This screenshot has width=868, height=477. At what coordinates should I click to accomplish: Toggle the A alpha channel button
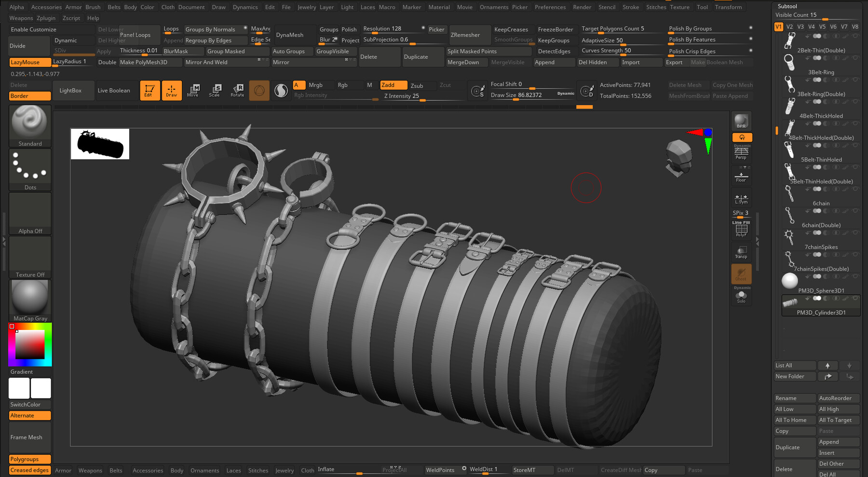pyautogui.click(x=299, y=85)
